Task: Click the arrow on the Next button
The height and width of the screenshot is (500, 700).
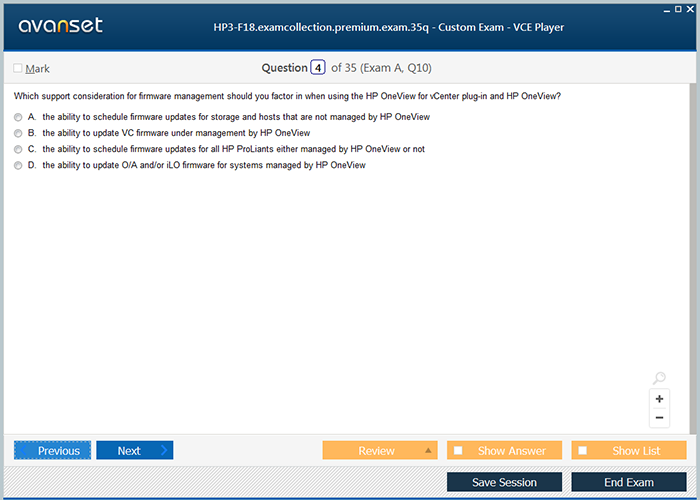Action: point(163,451)
